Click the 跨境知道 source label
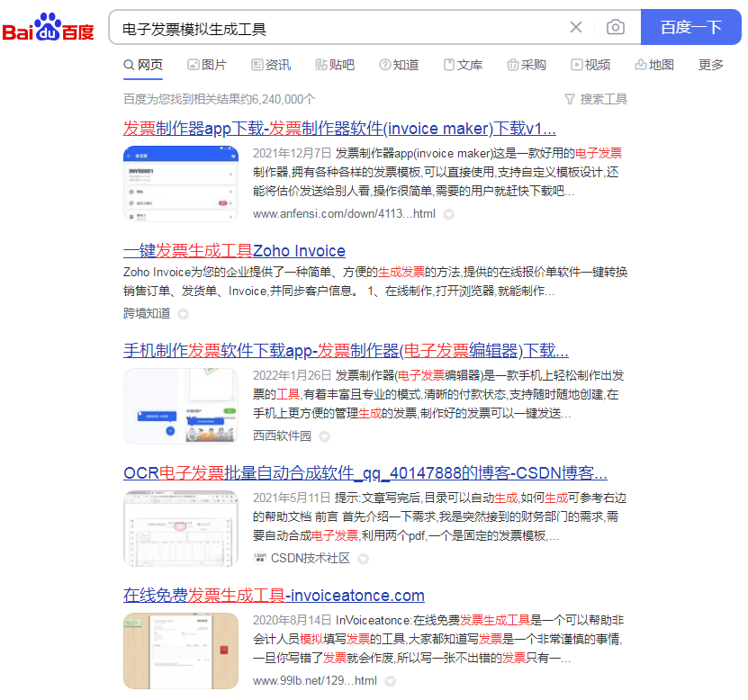The height and width of the screenshot is (700, 748). (147, 313)
